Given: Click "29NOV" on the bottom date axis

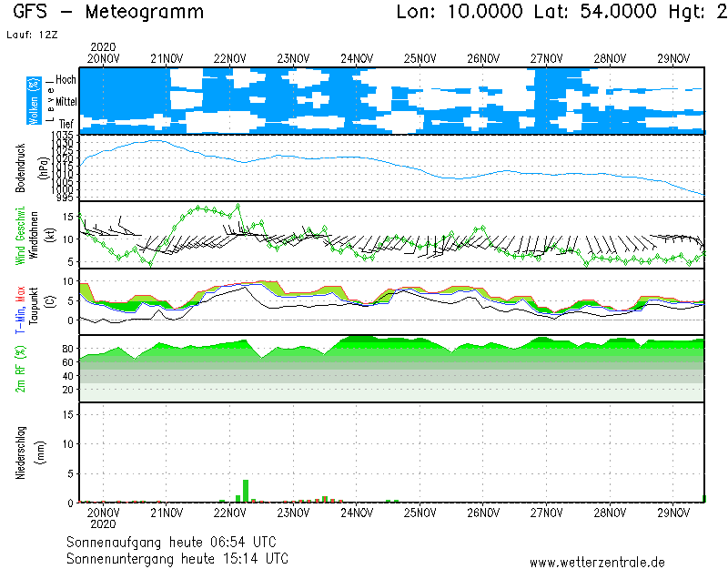Looking at the screenshot, I should 673,513.
